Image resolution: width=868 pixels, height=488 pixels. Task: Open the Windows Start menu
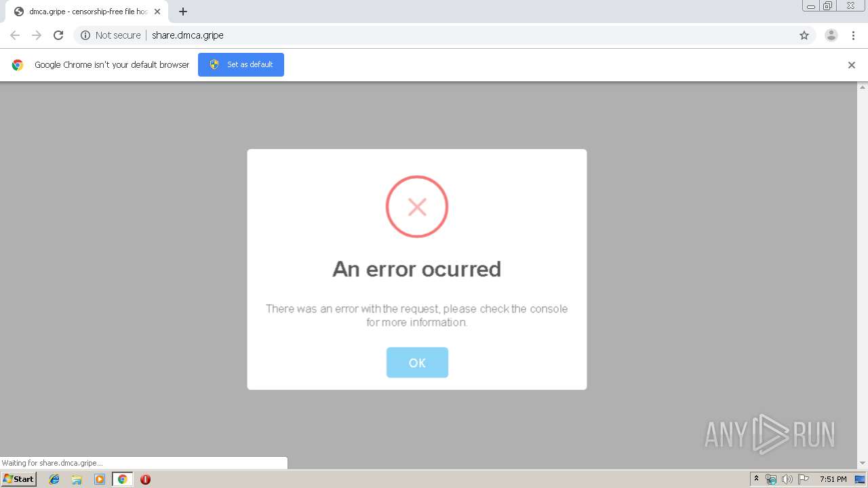[19, 479]
